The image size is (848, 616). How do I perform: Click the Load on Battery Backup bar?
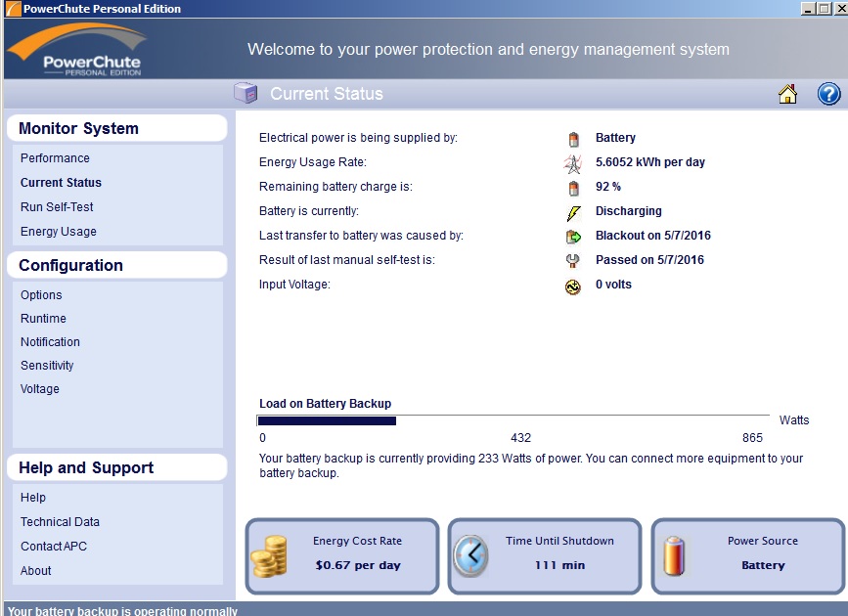click(513, 420)
